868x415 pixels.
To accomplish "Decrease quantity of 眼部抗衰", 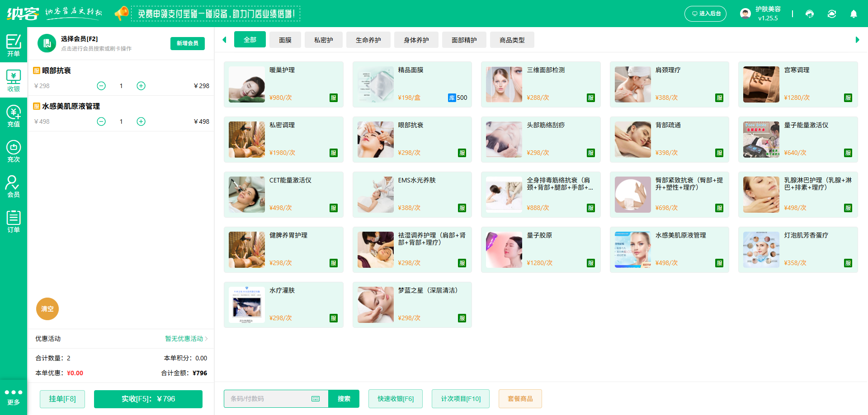I will point(101,86).
